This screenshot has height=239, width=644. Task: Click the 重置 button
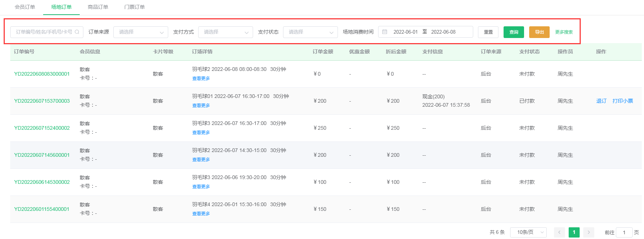pyautogui.click(x=488, y=32)
